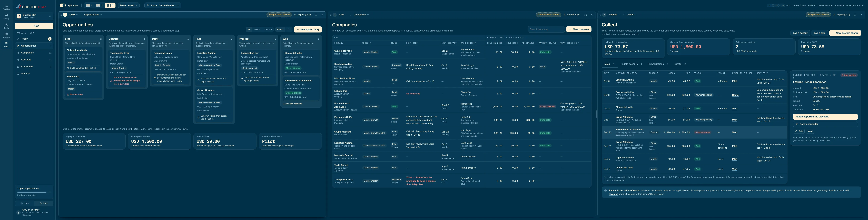Click the pencil Edit button in Collect detail
Viewport: 868px width, 220px height.
(x=799, y=131)
